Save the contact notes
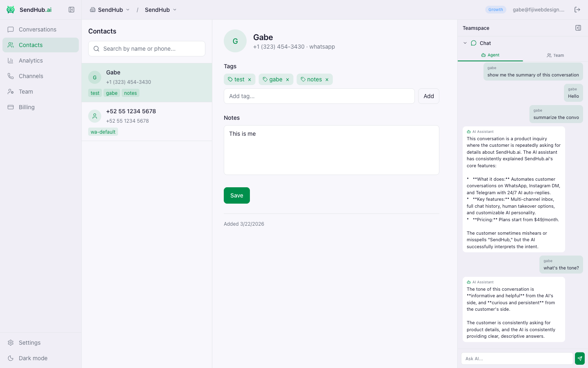Screen dimensions: 588x368 pyautogui.click(x=237, y=195)
